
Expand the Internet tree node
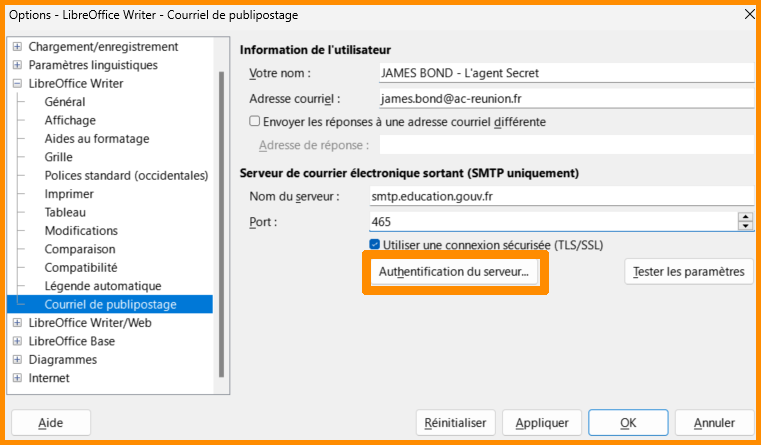[16, 378]
